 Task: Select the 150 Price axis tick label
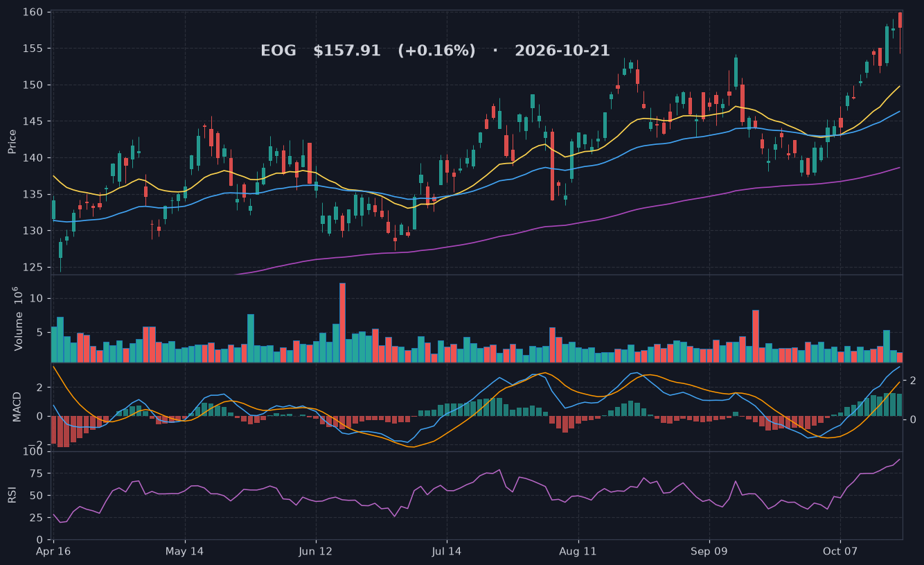point(33,85)
